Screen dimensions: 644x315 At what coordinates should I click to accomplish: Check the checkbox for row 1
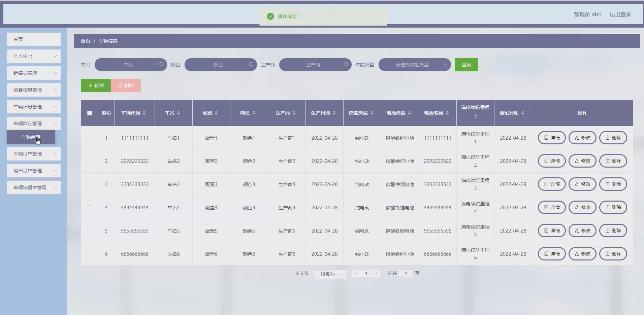[89, 138]
